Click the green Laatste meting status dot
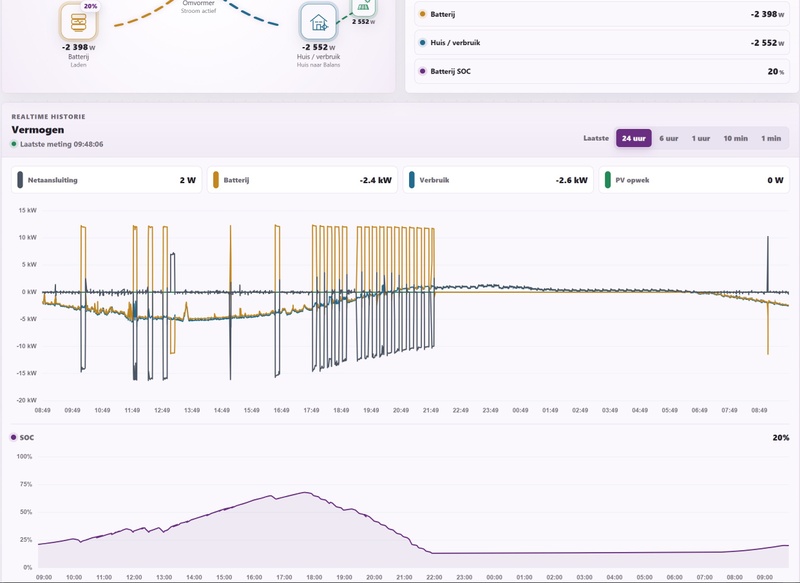Screen dimensions: 800x583 [x=14, y=144]
